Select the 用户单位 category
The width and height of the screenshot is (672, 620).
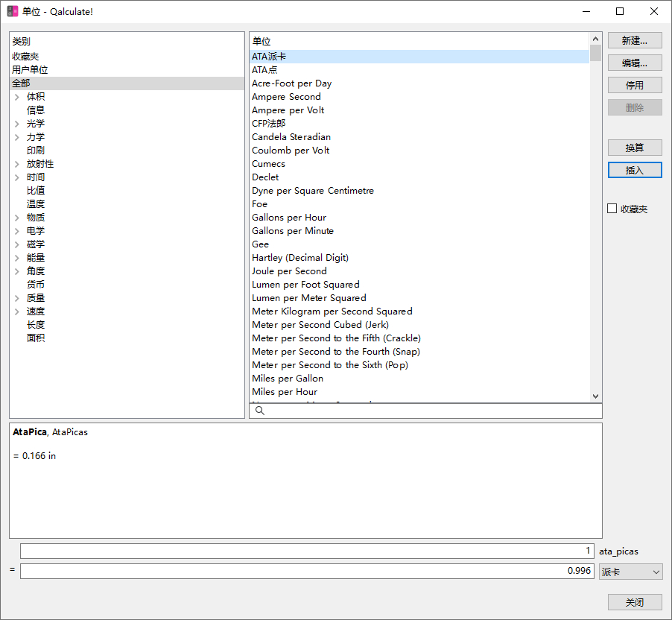[x=30, y=69]
